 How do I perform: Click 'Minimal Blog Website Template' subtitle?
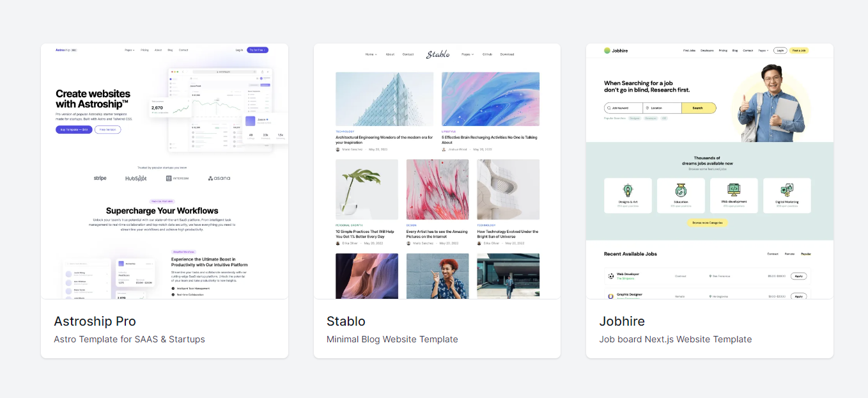pyautogui.click(x=392, y=339)
